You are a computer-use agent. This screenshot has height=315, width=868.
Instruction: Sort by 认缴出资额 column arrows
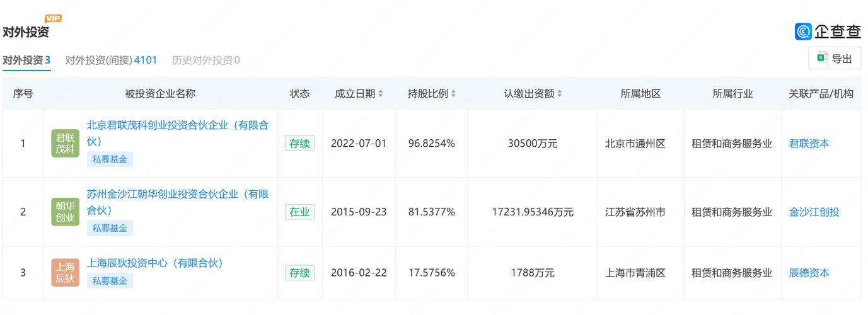559,94
